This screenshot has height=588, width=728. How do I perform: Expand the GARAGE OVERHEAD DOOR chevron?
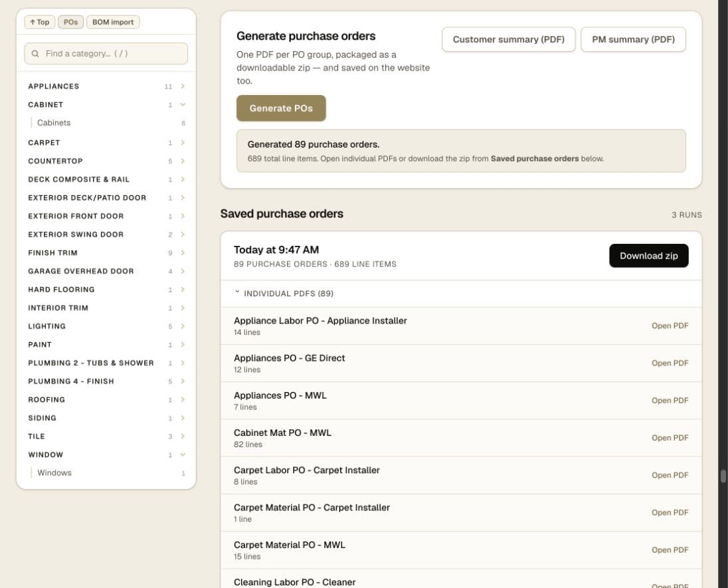[x=183, y=271]
